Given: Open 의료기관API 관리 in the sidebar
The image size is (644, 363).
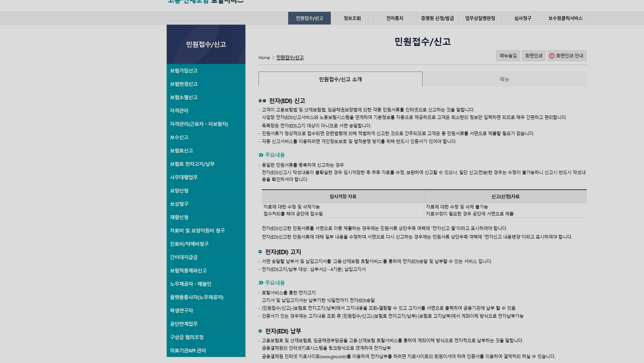Looking at the screenshot, I should tap(188, 350).
